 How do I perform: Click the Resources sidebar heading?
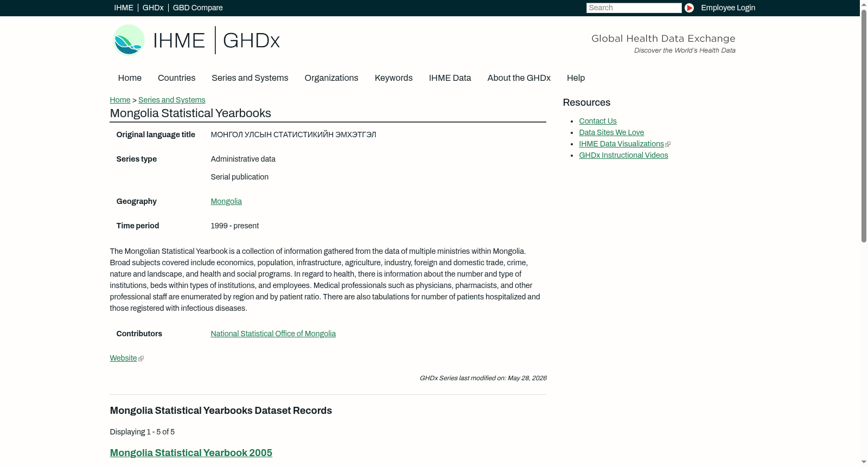tap(586, 103)
